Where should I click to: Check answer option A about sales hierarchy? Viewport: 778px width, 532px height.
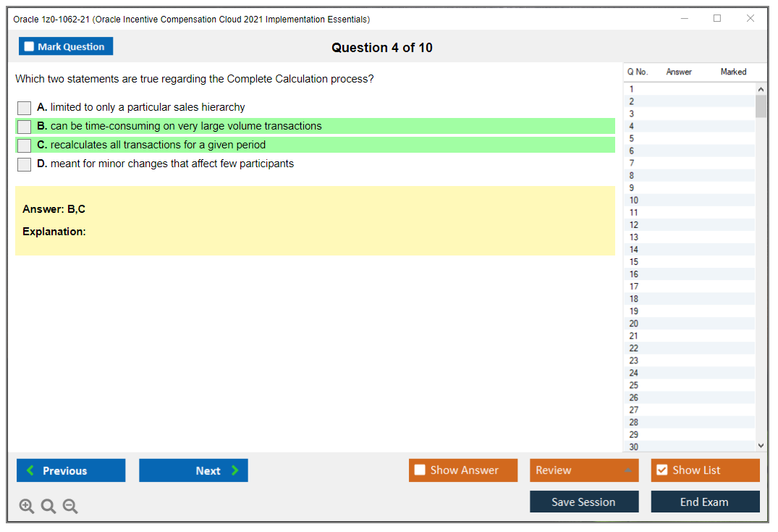[x=24, y=108]
